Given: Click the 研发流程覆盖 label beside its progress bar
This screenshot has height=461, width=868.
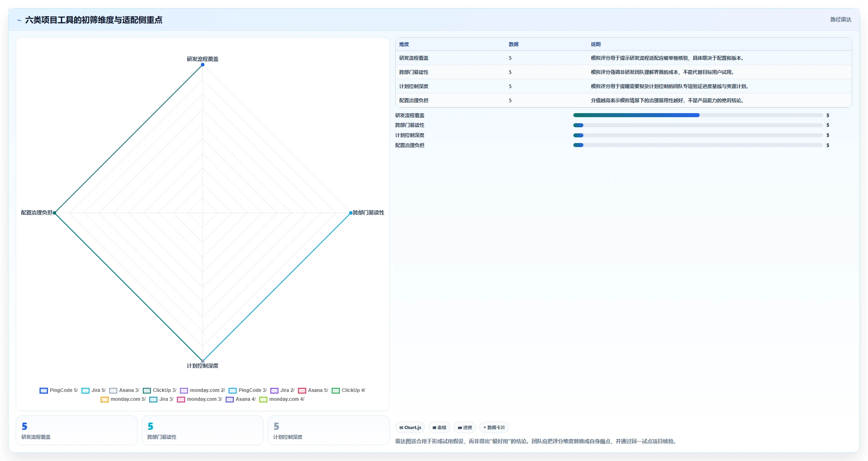Looking at the screenshot, I should coord(410,116).
